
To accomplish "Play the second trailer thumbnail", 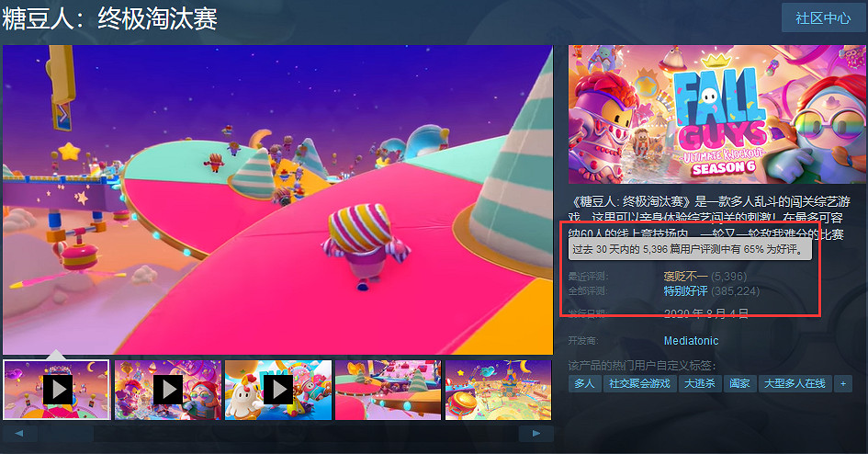I will click(168, 390).
